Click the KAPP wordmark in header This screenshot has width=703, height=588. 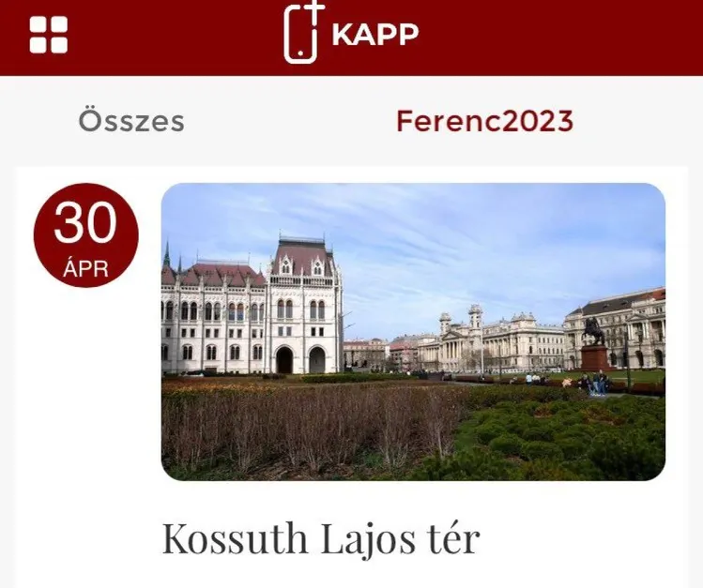click(x=374, y=34)
